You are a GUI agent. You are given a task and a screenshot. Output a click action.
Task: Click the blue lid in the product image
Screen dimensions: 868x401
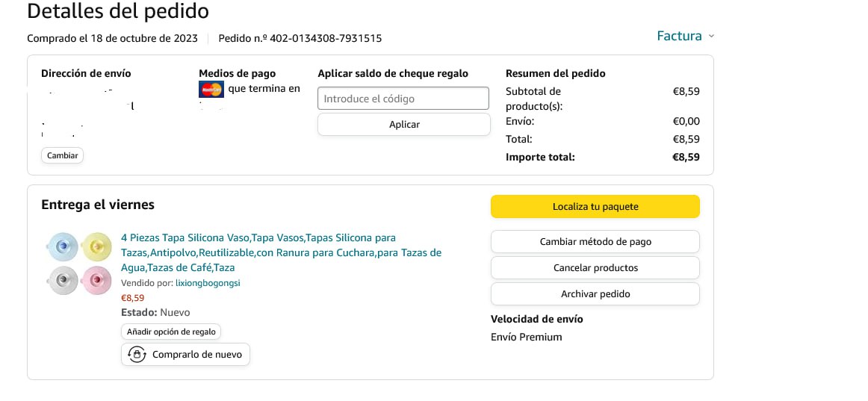63,245
